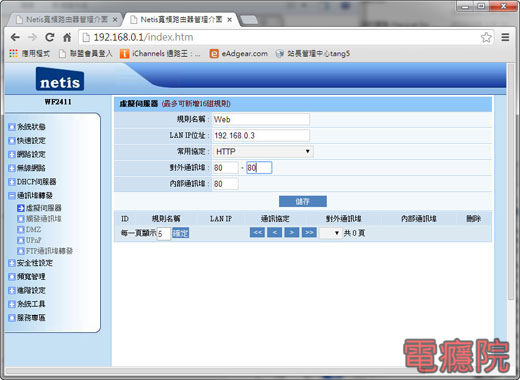Bookmark this page with the star icon

pos(486,37)
